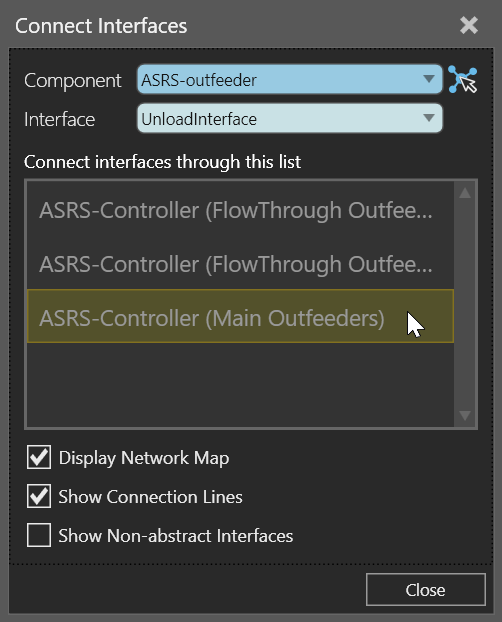Viewport: 502px width, 622px height.
Task: Enable the Show Non-abstract Interfaces checkbox
Action: [39, 535]
